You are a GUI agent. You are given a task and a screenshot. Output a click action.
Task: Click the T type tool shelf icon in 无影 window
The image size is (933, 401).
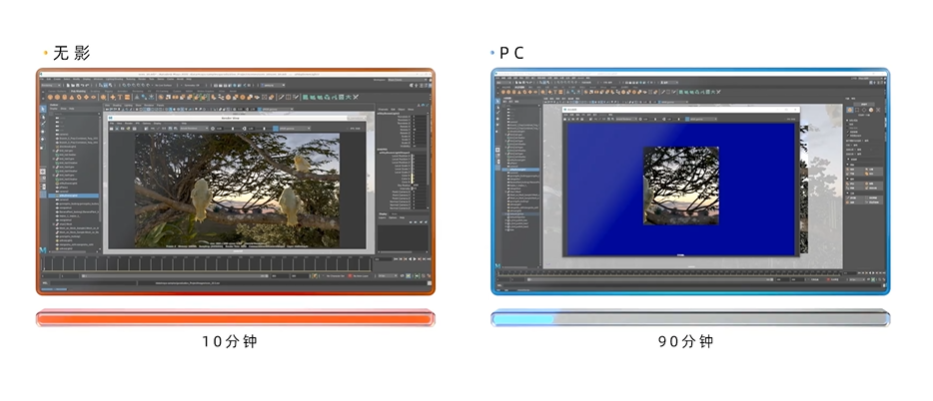click(x=119, y=97)
